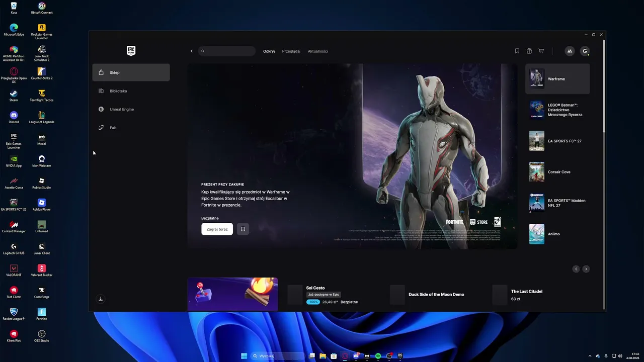Open Logitech G HUB desktop shortcut

(x=14, y=248)
